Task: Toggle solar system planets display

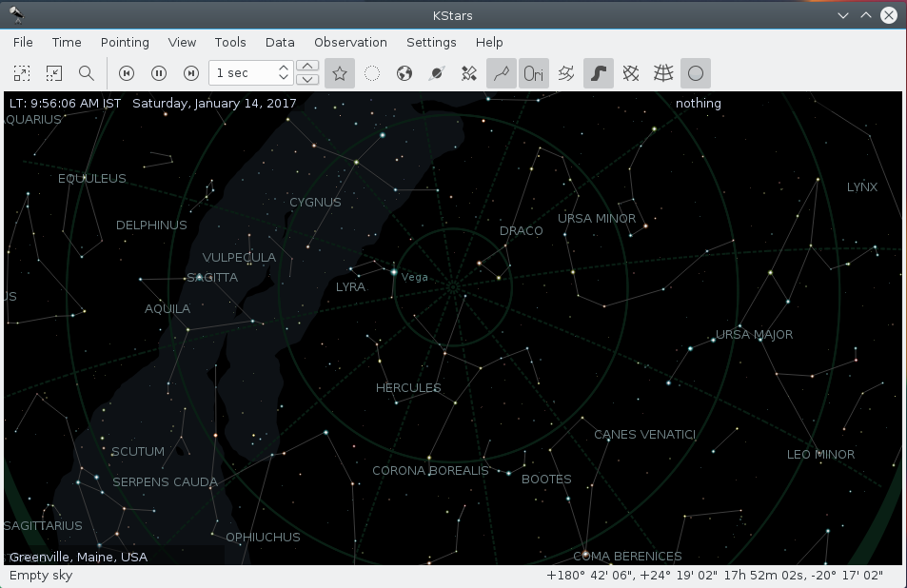Action: click(x=404, y=73)
